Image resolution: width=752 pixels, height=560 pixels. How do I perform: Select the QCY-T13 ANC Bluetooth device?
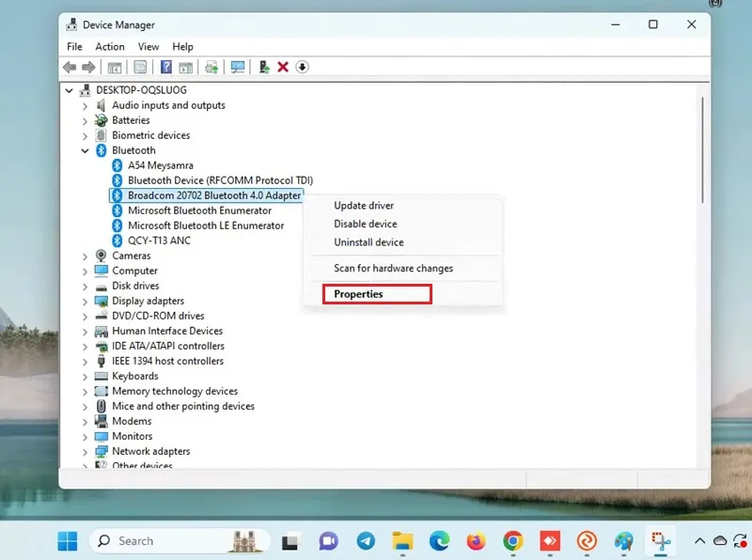[159, 241]
